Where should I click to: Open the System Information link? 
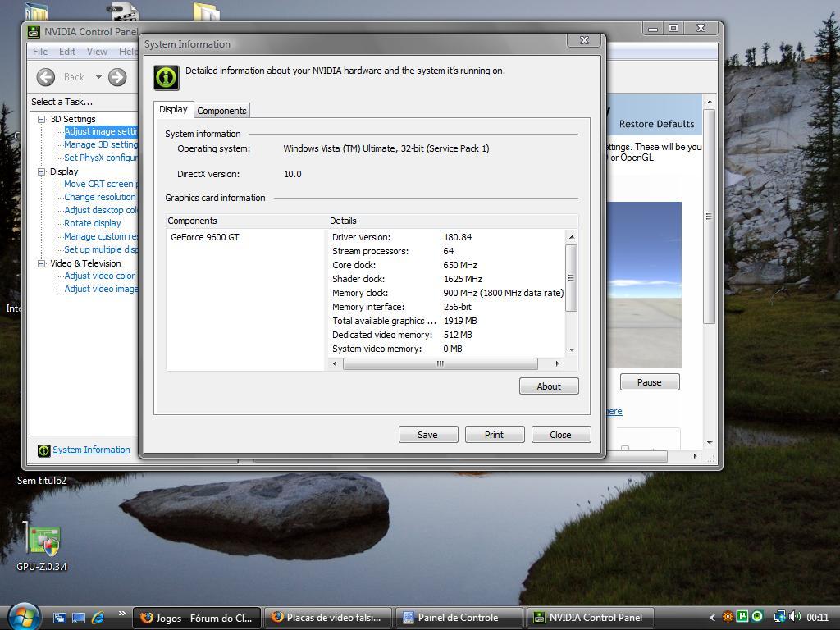tap(92, 450)
